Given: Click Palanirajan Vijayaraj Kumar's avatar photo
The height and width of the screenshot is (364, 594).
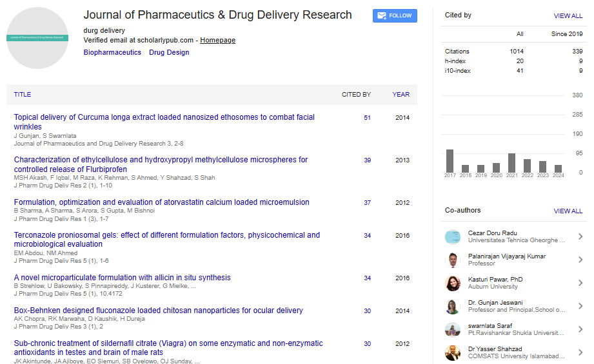Looking at the screenshot, I should tap(453, 260).
